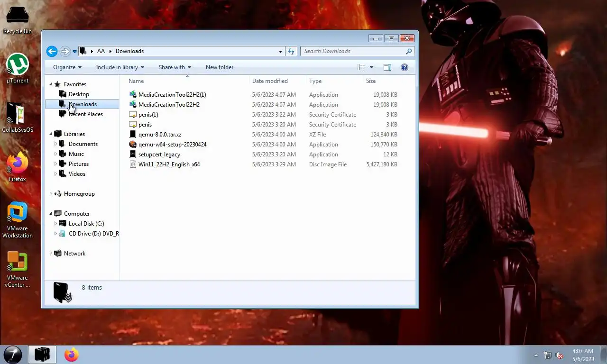
Task: Select Desktop under Favorites
Action: [79, 94]
